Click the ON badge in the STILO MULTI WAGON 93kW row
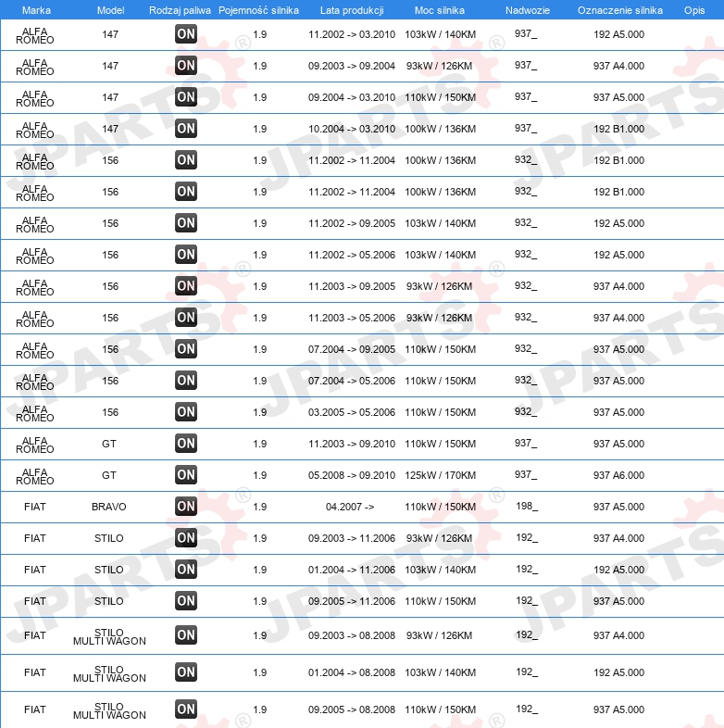Screen dimensions: 724x728 click(x=186, y=635)
